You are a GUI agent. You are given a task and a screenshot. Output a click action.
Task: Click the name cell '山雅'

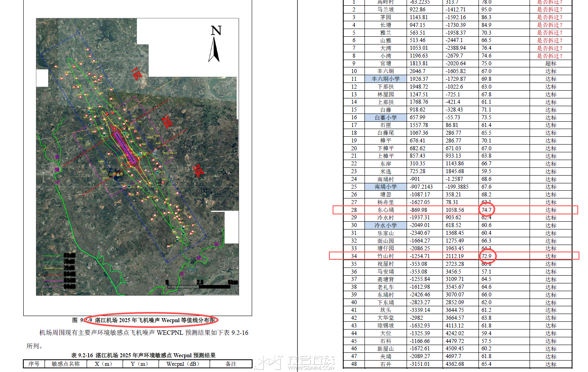click(385, 40)
